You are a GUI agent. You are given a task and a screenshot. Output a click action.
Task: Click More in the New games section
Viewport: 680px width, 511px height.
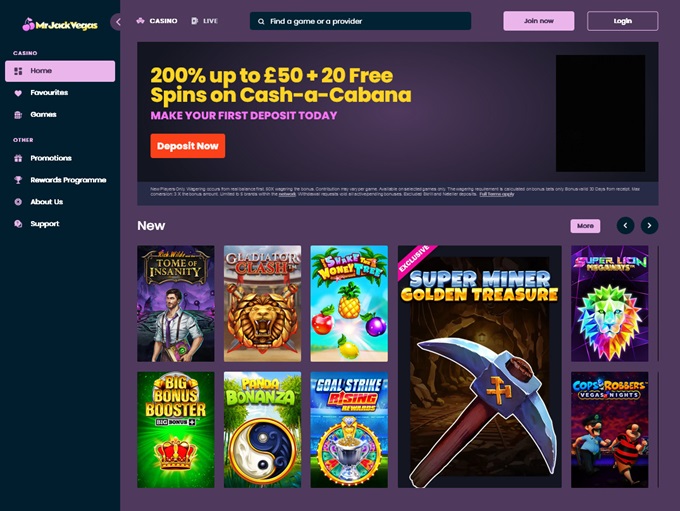(585, 226)
